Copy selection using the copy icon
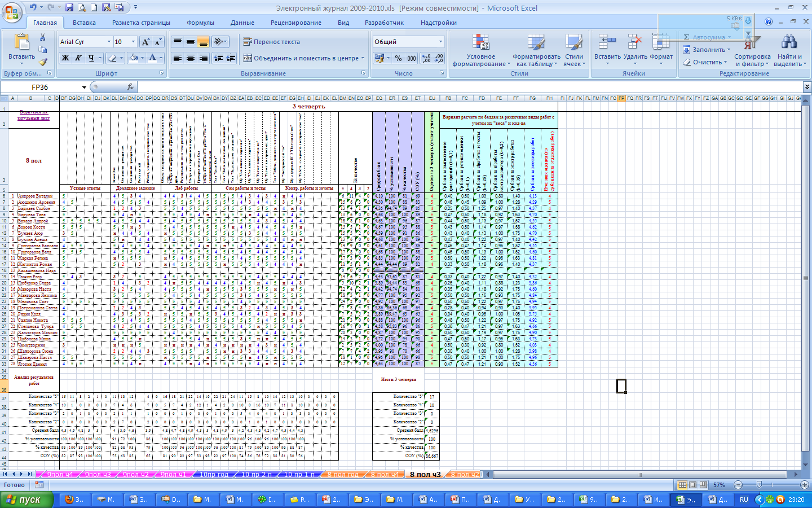This screenshot has height=508, width=812. click(42, 50)
